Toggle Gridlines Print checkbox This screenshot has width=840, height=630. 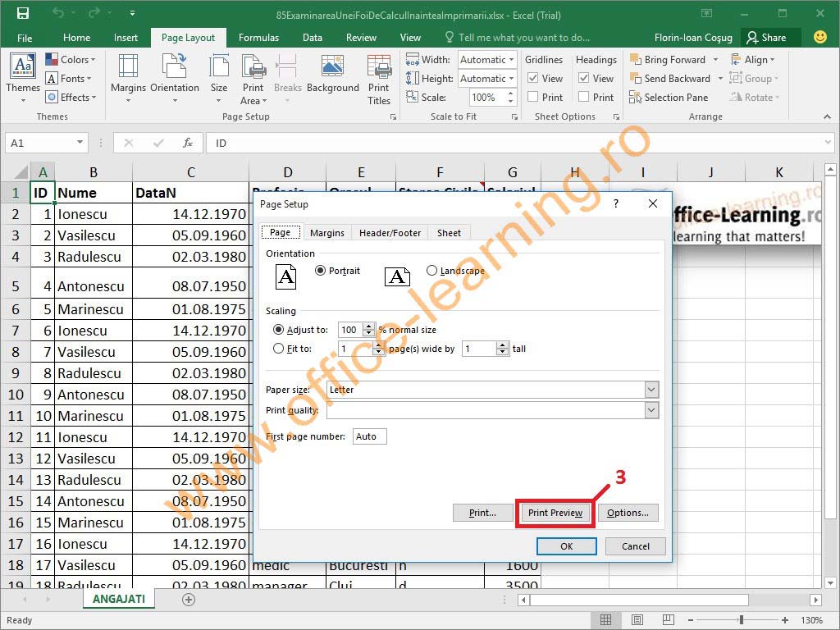coord(532,97)
